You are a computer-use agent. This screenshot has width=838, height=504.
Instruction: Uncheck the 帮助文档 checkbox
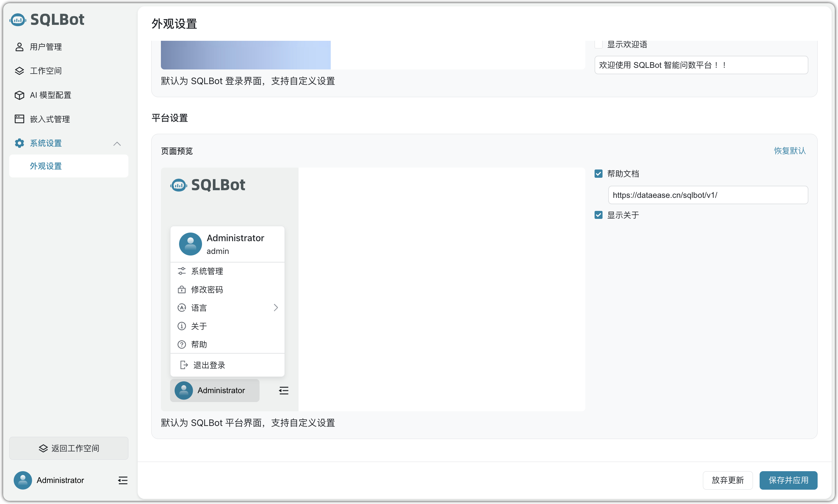pos(598,174)
